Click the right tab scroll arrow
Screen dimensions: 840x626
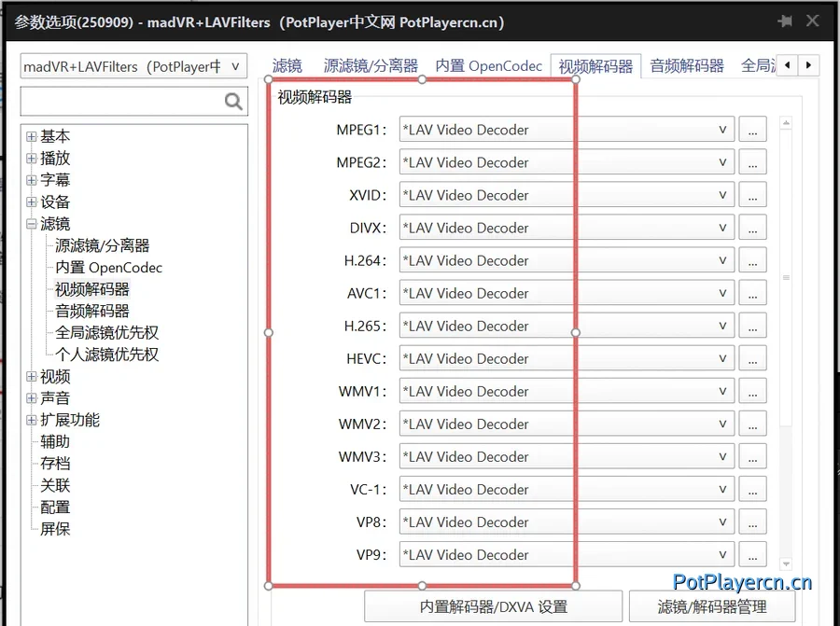[807, 65]
